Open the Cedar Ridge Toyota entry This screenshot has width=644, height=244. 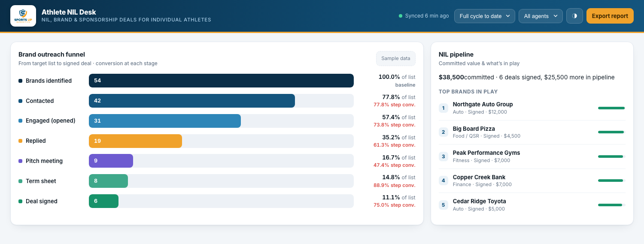click(x=532, y=205)
